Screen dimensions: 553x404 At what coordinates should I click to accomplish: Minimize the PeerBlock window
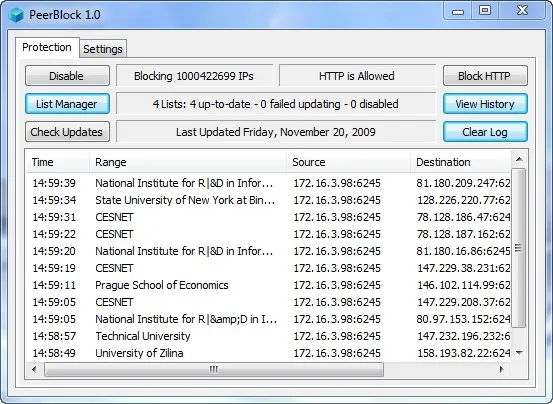click(458, 11)
